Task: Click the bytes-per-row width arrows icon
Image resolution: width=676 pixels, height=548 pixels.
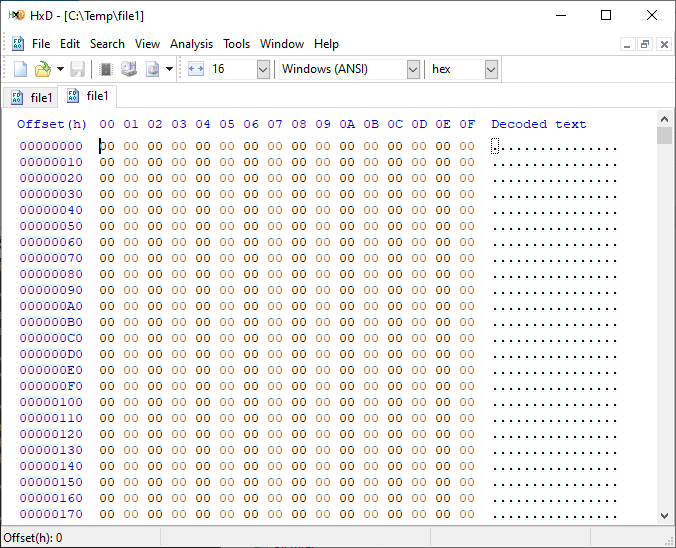Action: coord(196,69)
